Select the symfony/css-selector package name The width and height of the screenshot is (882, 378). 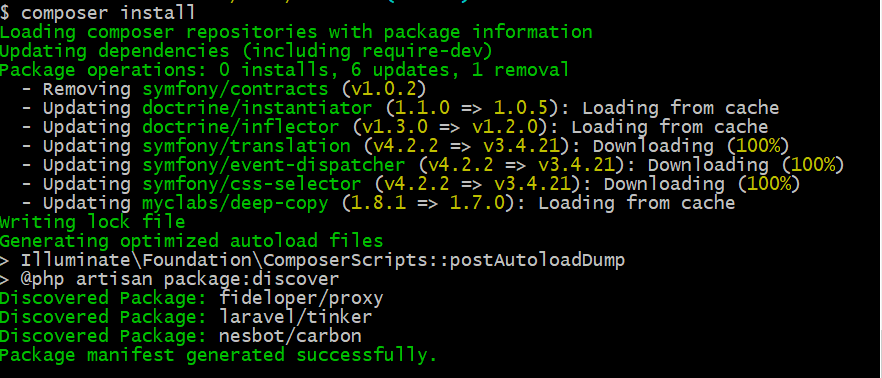pyautogui.click(x=251, y=184)
